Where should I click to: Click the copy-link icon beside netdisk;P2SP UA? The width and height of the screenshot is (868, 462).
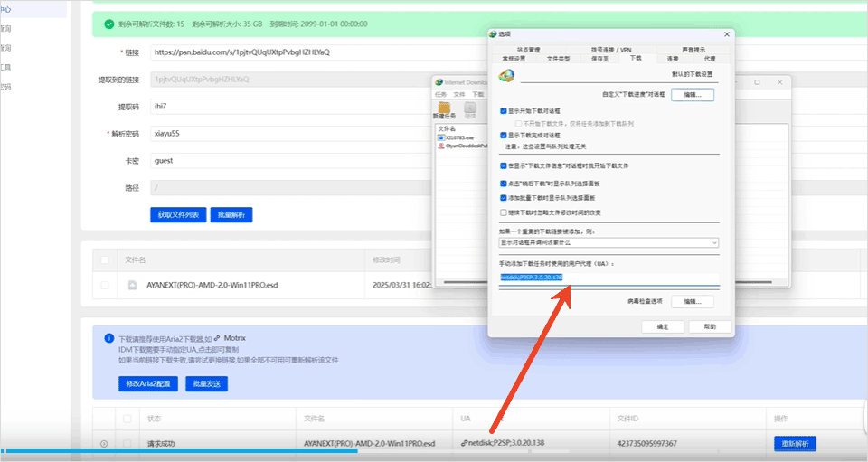464,443
